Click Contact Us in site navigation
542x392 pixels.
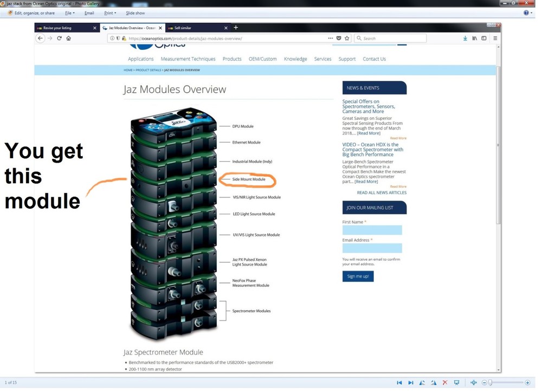375,59
